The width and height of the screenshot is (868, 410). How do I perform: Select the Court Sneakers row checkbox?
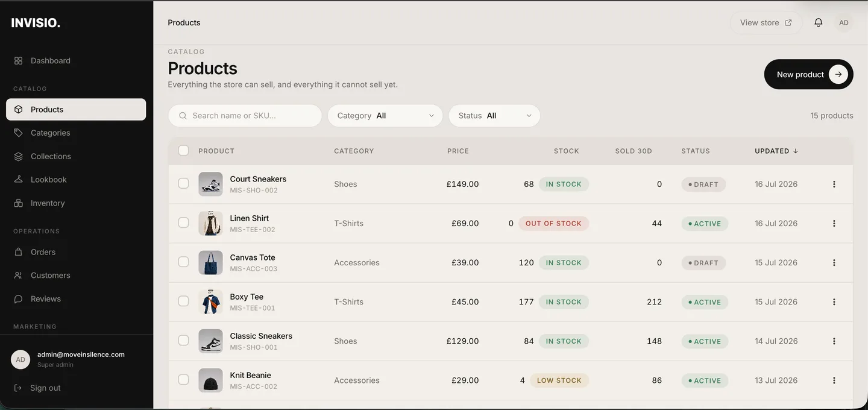[x=184, y=183]
